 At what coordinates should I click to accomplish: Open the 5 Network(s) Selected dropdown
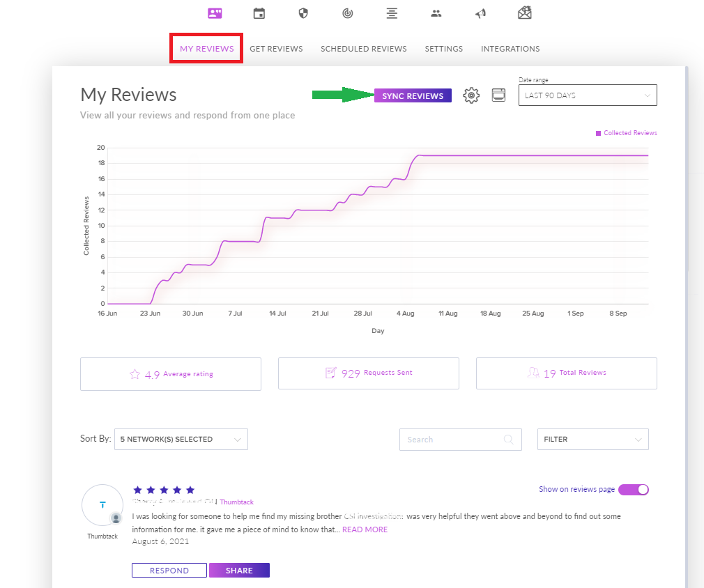point(181,440)
